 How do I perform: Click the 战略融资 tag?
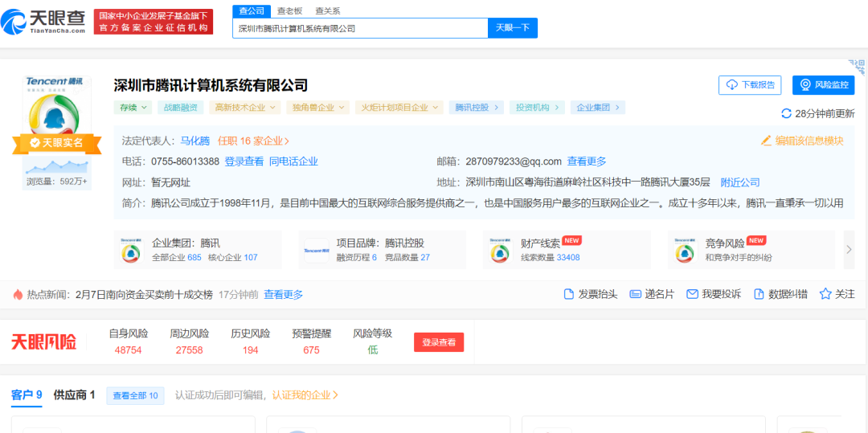point(181,108)
